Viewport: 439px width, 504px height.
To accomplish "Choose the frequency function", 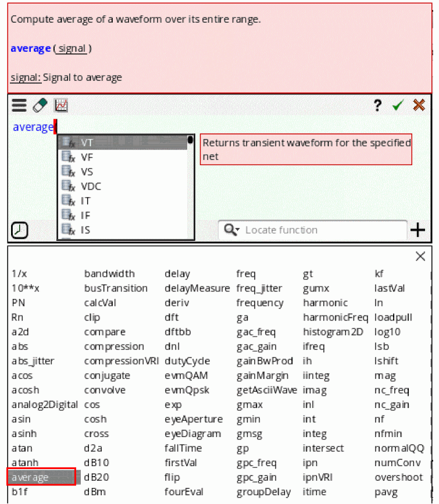I will [260, 303].
